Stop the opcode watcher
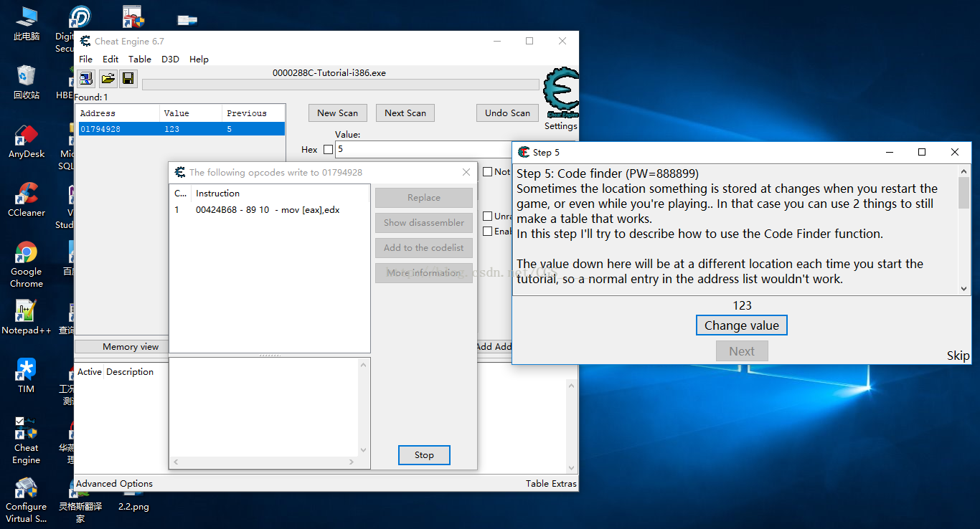 click(x=424, y=455)
